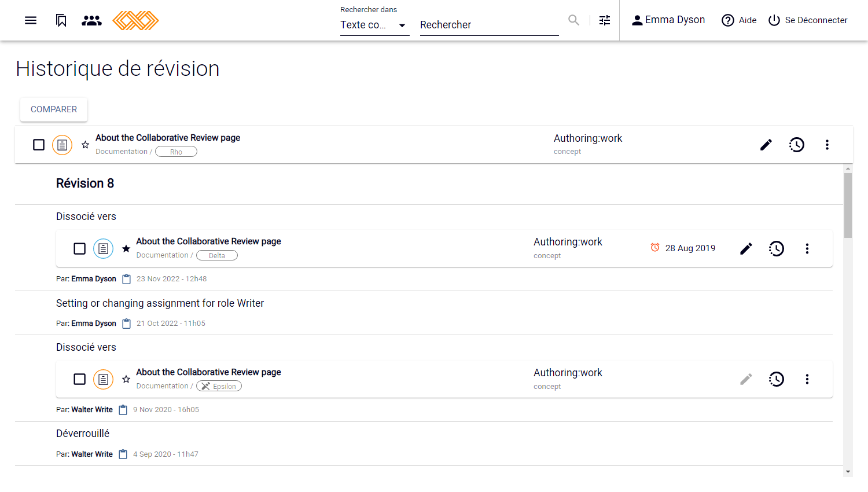Open more options for Epsilon document
The width and height of the screenshot is (868, 492).
coord(807,379)
